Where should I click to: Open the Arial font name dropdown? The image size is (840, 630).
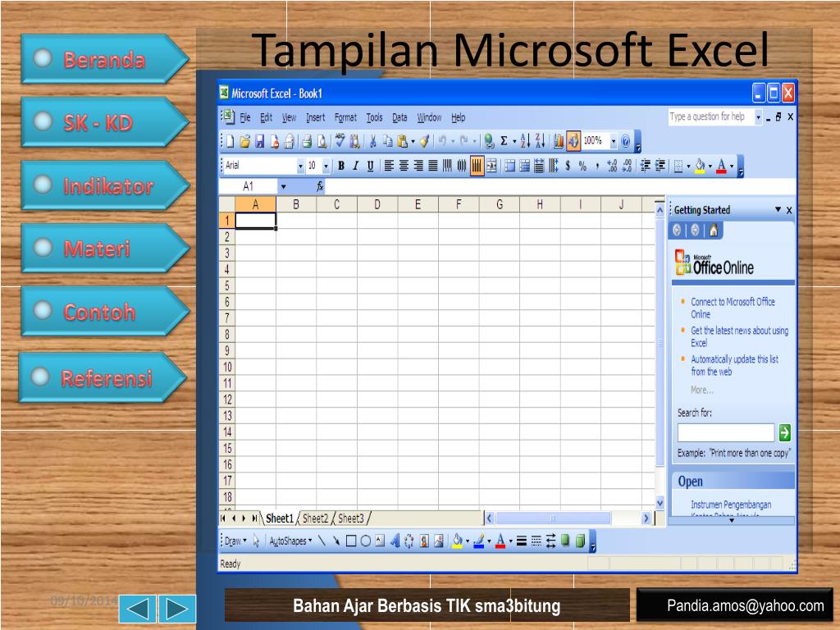pyautogui.click(x=300, y=167)
